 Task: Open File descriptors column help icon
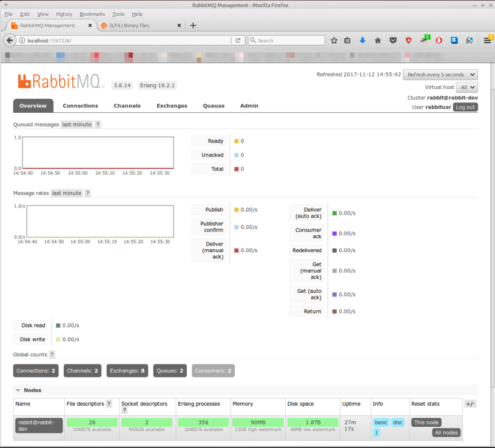tap(107, 404)
